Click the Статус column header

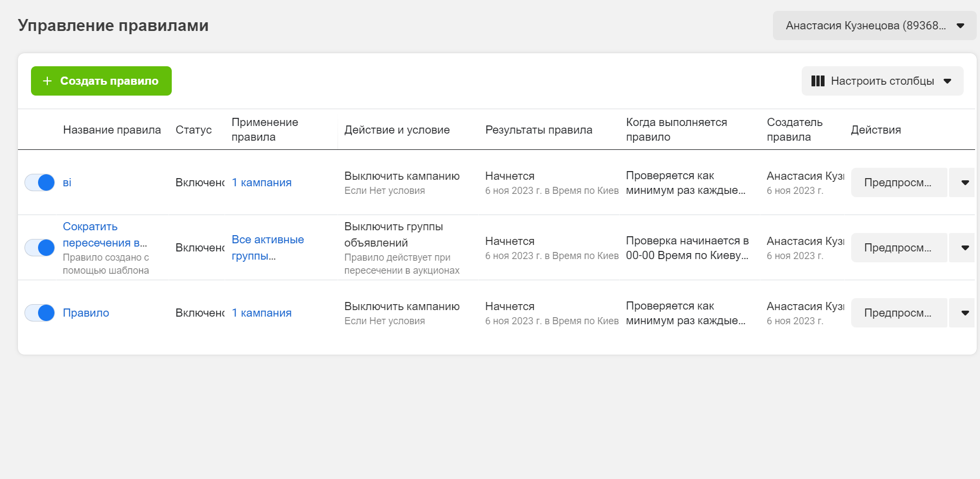[193, 130]
